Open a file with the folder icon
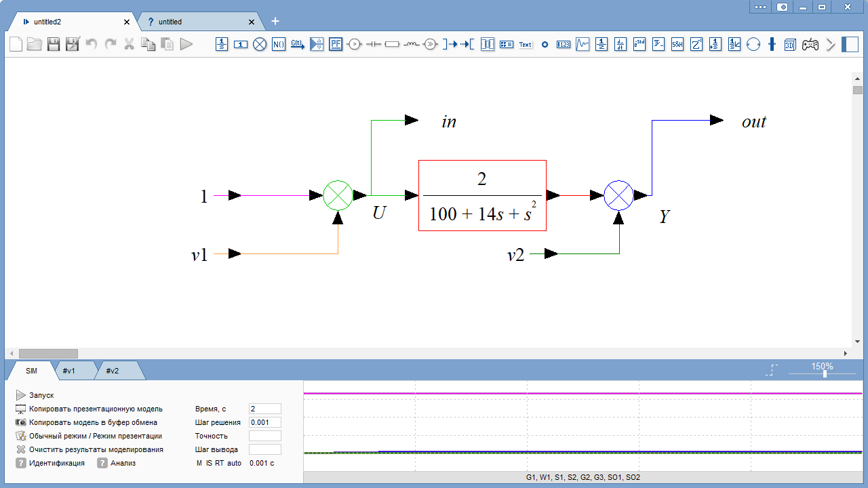The height and width of the screenshot is (488, 868). (34, 45)
